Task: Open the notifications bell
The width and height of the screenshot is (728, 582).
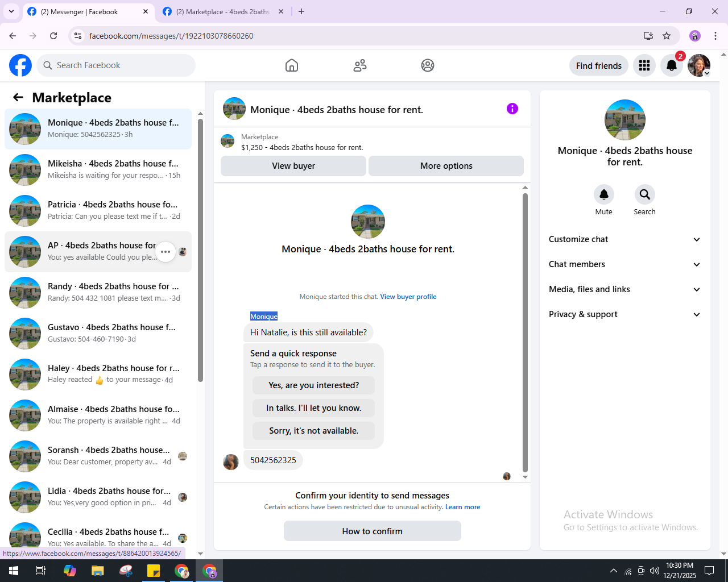Action: [x=672, y=65]
